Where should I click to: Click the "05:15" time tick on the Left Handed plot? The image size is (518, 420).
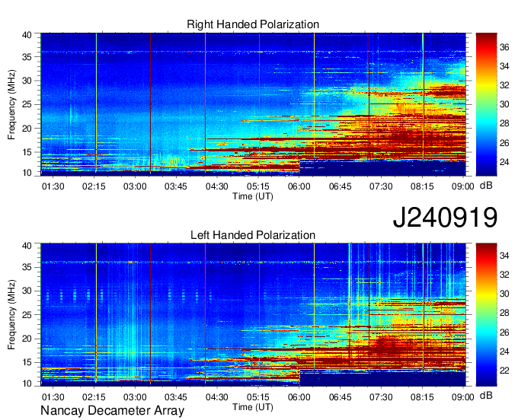tap(258, 397)
